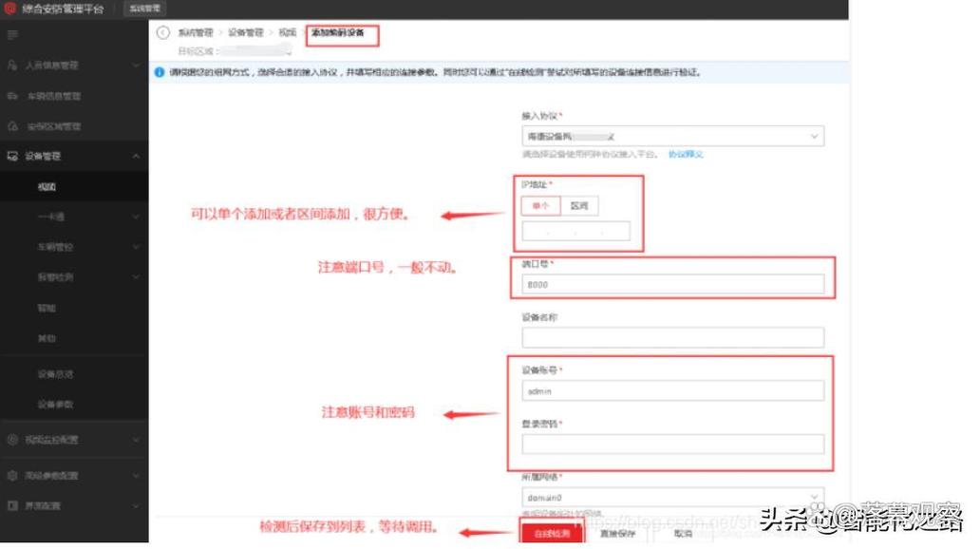980x549 pixels.
Task: Go to 系统管理 breadcrumb link
Action: click(x=196, y=32)
